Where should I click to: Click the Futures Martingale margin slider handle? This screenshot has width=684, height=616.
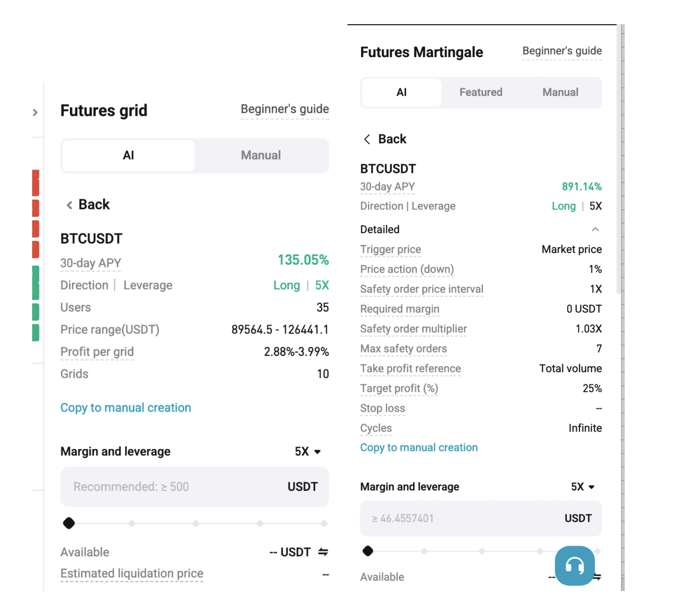(x=368, y=551)
